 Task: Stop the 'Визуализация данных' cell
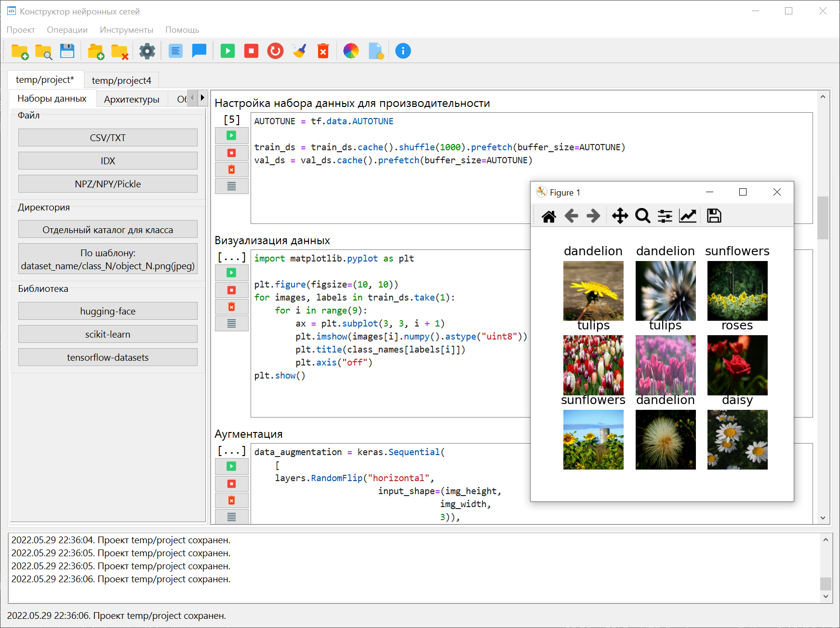point(231,290)
